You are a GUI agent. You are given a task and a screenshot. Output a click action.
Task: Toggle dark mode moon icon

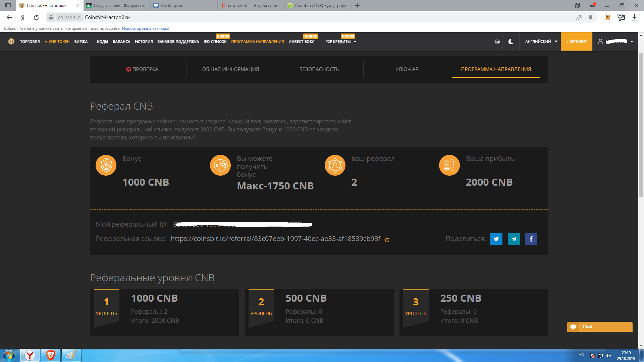(511, 42)
